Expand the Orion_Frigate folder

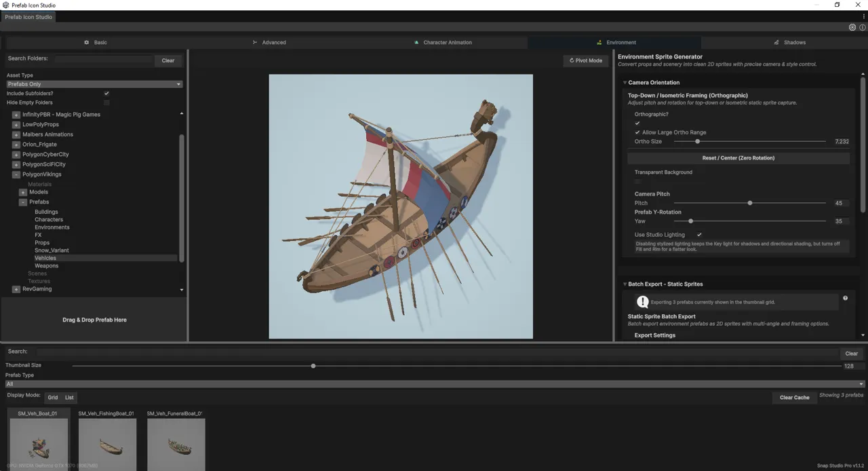pyautogui.click(x=16, y=145)
